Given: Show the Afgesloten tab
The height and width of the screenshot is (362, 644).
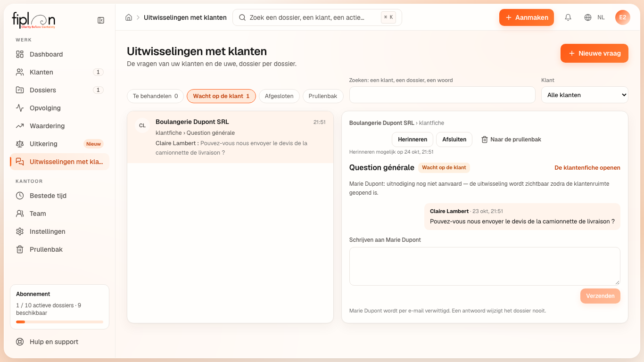Looking at the screenshot, I should coord(279,96).
